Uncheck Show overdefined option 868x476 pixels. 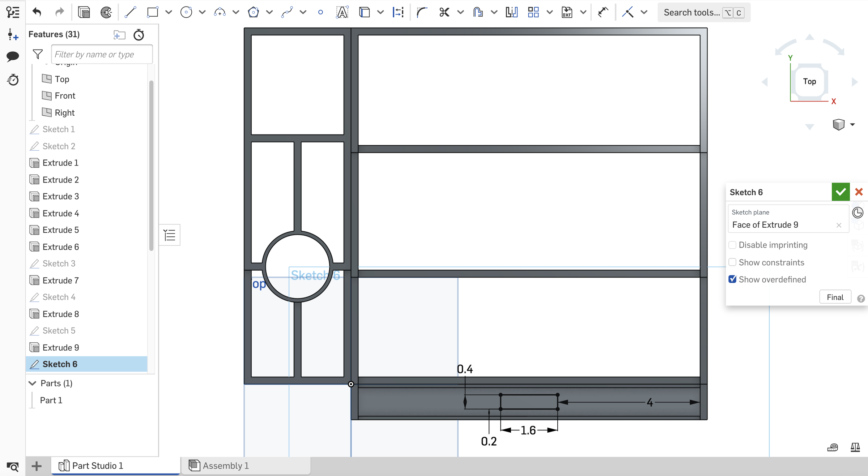733,279
